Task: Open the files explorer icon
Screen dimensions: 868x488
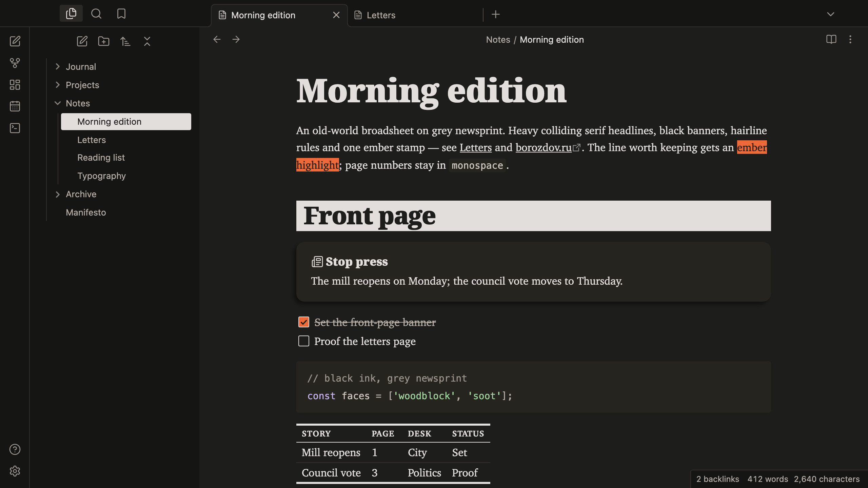Action: [x=71, y=14]
